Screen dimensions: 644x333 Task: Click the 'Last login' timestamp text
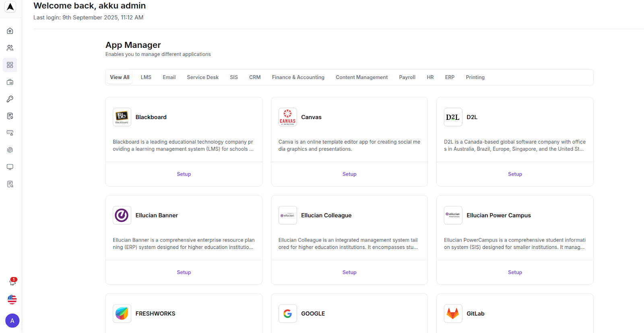pos(88,17)
